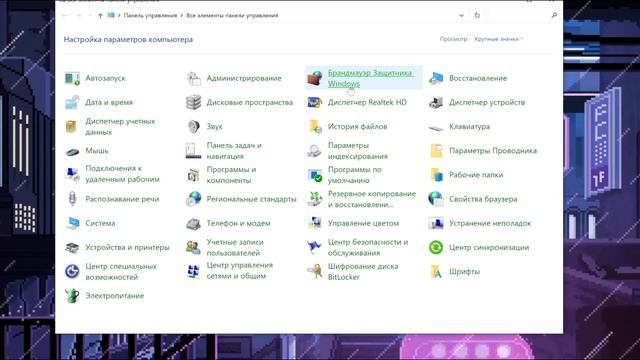Open the Устройства и принтеры link
This screenshot has height=360, width=640.
[x=127, y=247]
